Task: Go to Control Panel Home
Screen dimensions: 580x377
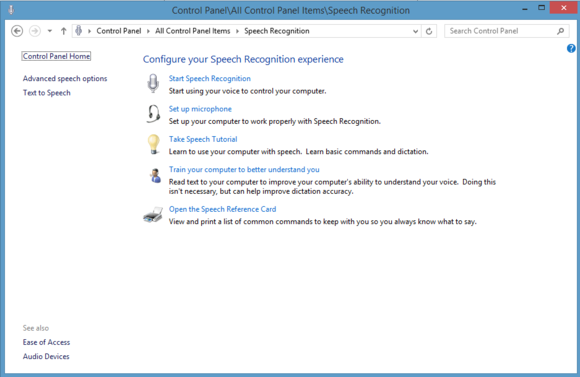Action: 56,56
